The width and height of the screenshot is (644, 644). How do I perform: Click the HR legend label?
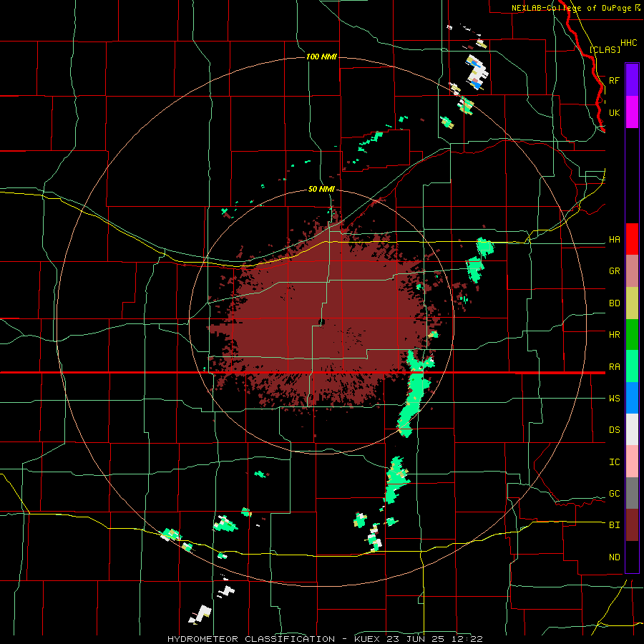[x=614, y=335]
